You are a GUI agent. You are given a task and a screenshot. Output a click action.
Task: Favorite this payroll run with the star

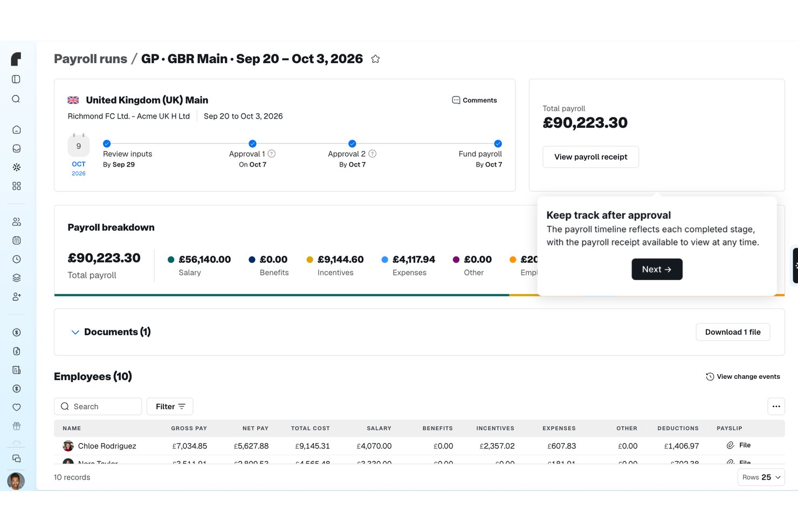tap(376, 59)
